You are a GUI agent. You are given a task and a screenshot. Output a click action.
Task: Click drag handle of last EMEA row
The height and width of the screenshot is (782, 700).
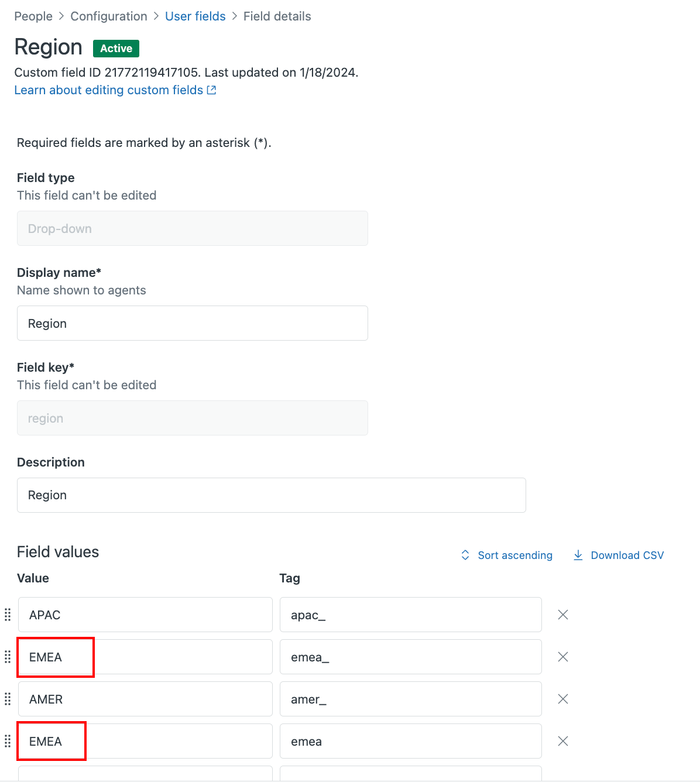coord(8,741)
